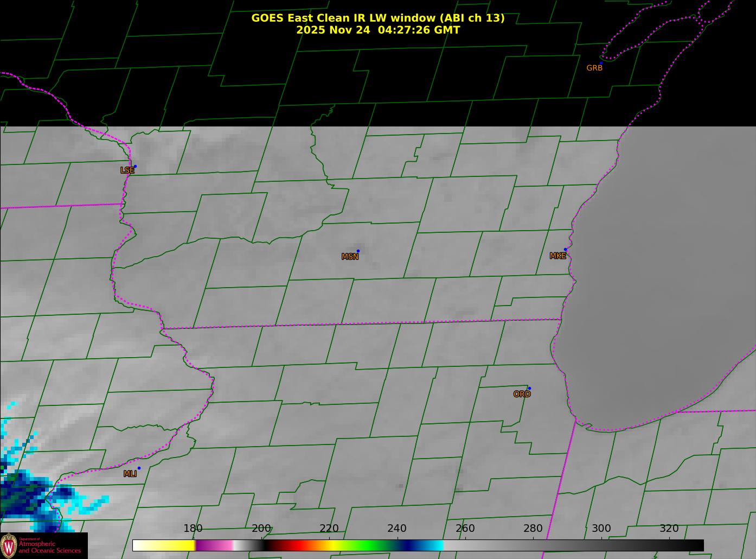This screenshot has height=559, width=756.
Task: Click the blue station dot beside MKE
Action: click(x=565, y=250)
